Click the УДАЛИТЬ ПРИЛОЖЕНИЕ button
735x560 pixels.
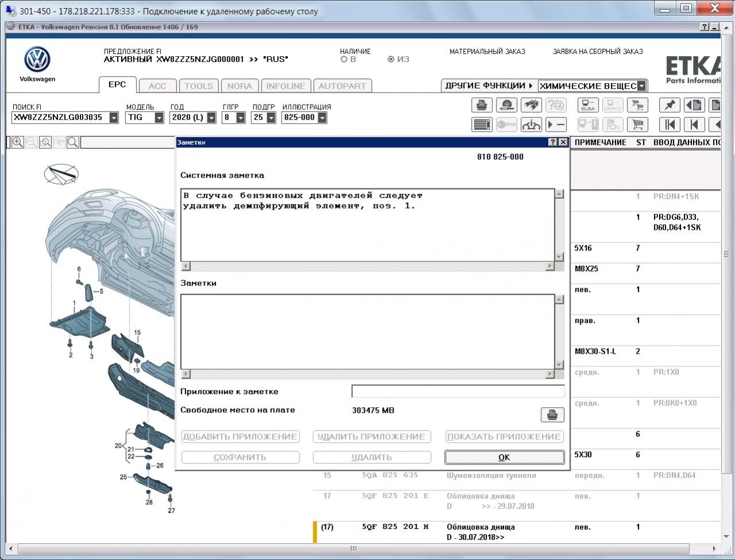tap(372, 437)
